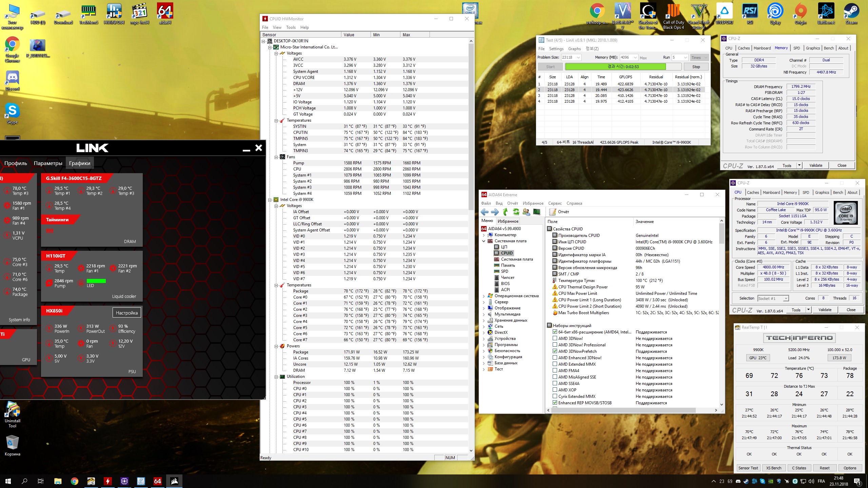Screen dimensions: 868x488
Task: Click LinX green elapsed-time progress bar
Action: (x=615, y=67)
